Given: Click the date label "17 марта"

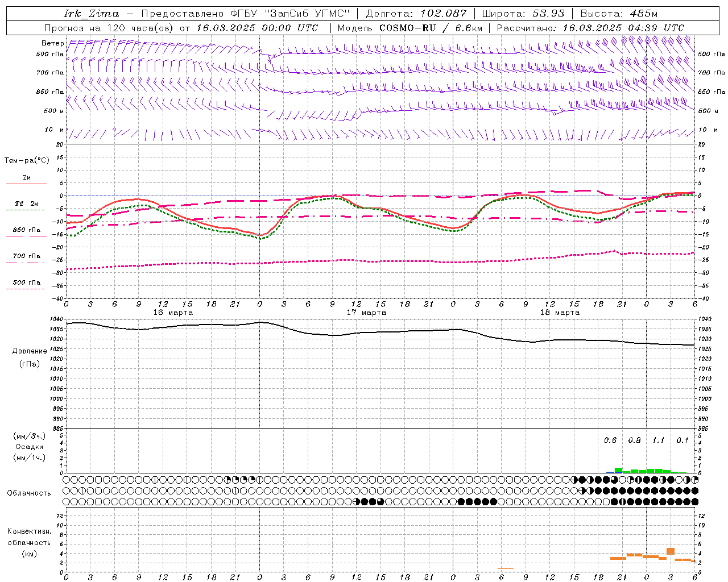Looking at the screenshot, I should pos(366,313).
